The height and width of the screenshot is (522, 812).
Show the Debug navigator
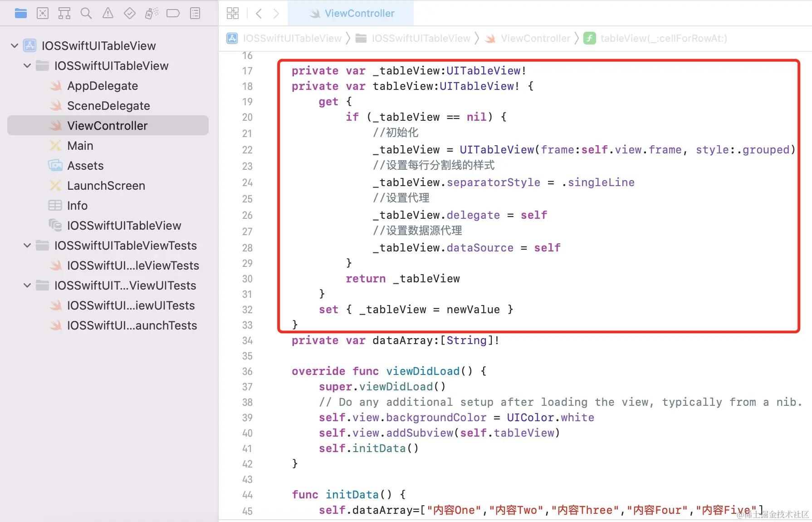[x=152, y=14]
